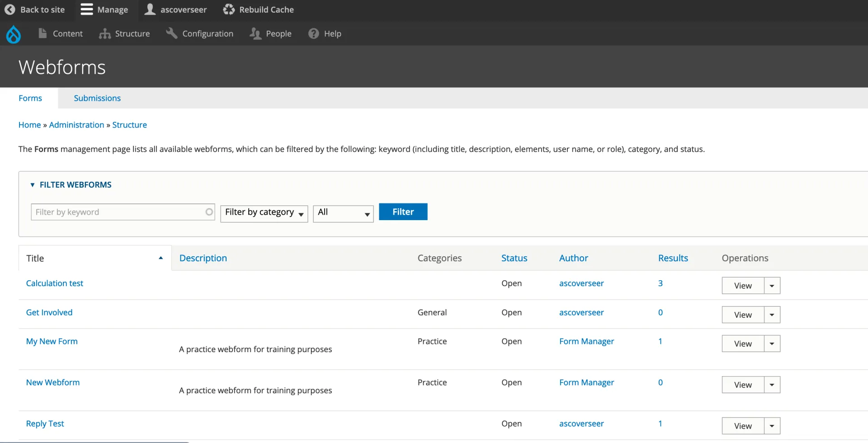Click the Practice category in My New Form row
Image resolution: width=868 pixels, height=443 pixels.
pyautogui.click(x=432, y=341)
